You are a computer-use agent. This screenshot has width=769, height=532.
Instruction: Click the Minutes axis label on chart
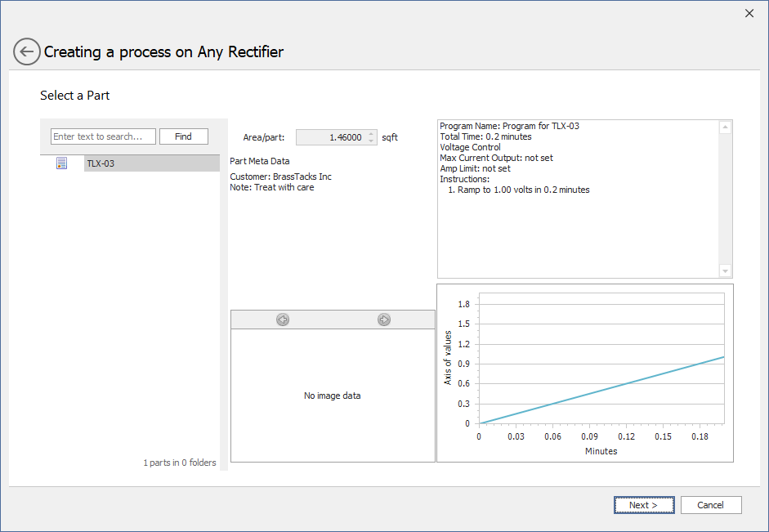pyautogui.click(x=601, y=451)
